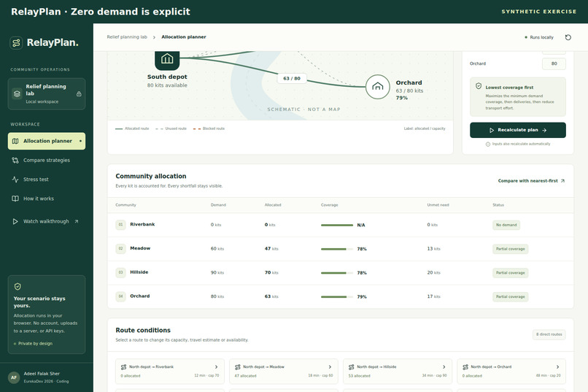588x392 pixels.
Task: Click the Allocation planner breadcrumb
Action: click(x=184, y=37)
